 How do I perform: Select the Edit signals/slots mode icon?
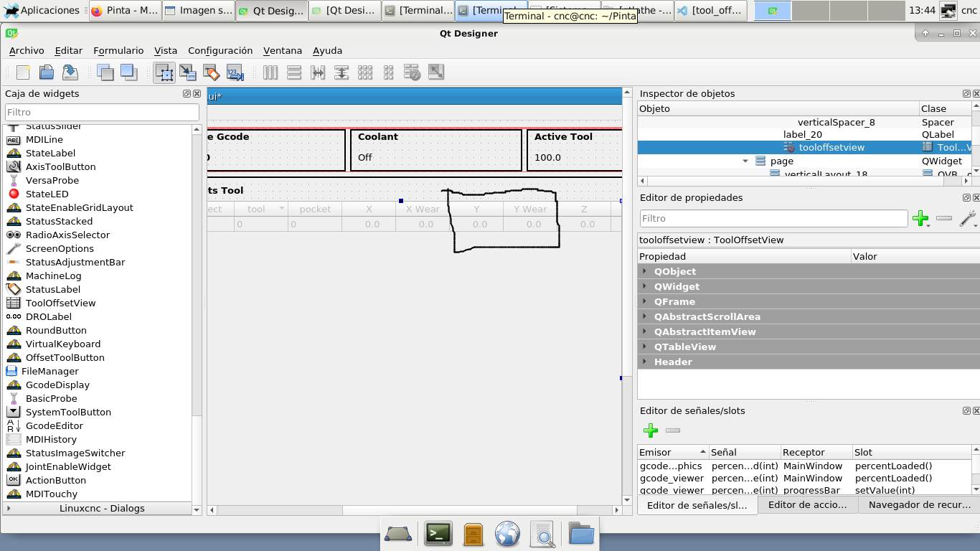click(187, 72)
